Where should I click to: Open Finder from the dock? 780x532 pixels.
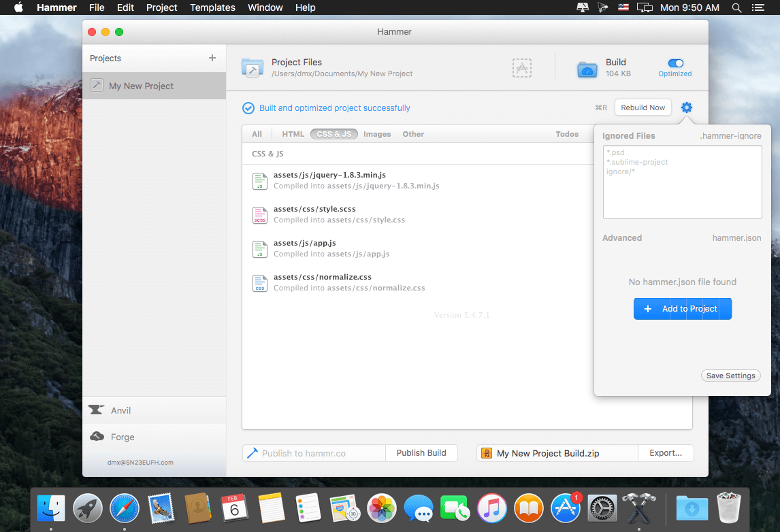[x=51, y=508]
